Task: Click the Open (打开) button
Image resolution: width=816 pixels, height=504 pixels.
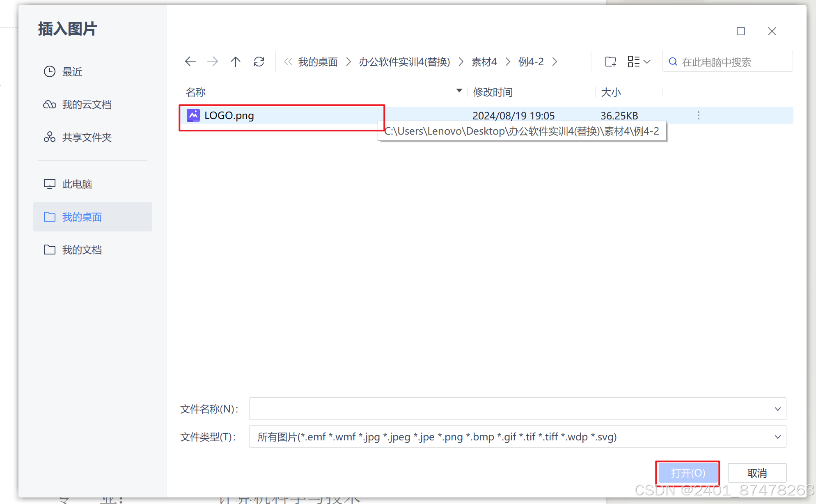Action: [688, 473]
